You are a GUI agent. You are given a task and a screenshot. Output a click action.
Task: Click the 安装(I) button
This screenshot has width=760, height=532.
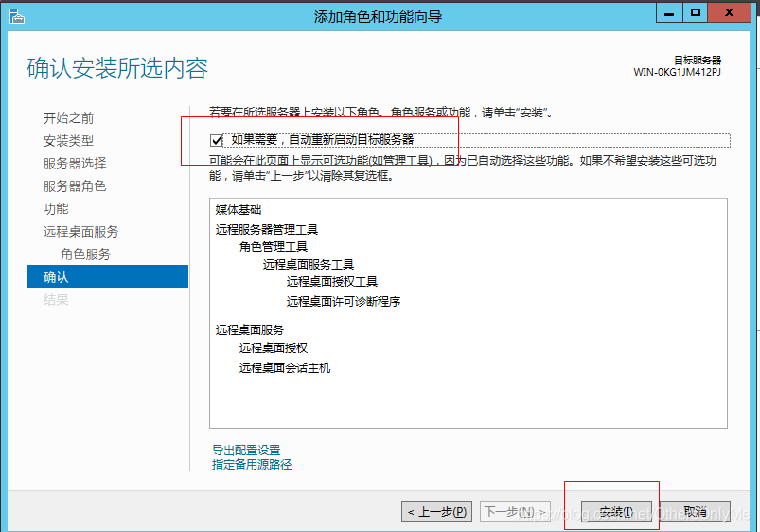[x=616, y=511]
